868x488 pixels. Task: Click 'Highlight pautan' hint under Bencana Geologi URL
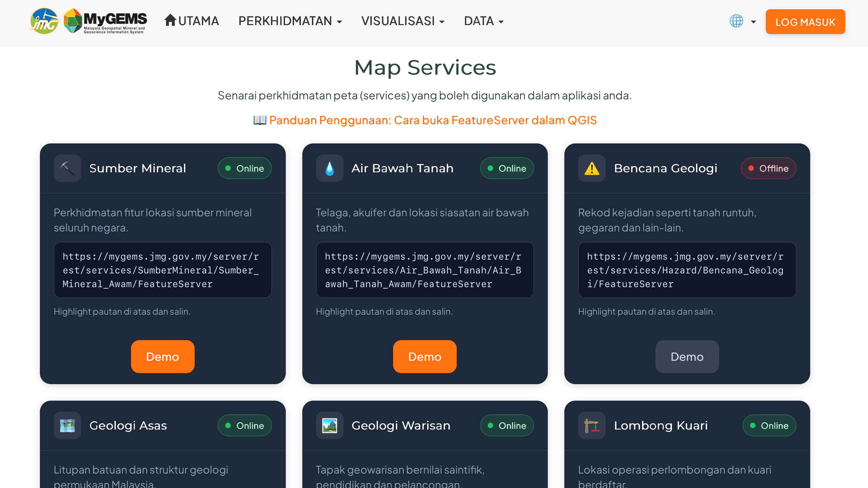tap(647, 312)
